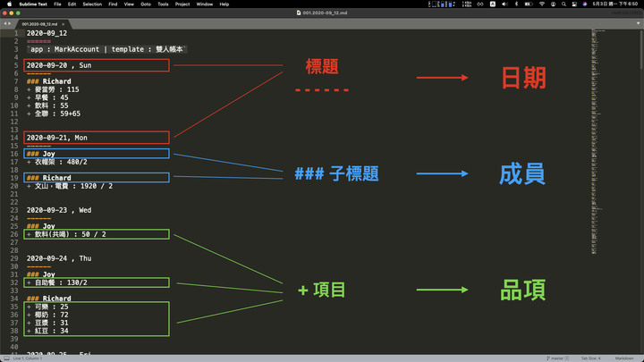Open the Find menu
The width and height of the screenshot is (644, 362).
point(113,4)
